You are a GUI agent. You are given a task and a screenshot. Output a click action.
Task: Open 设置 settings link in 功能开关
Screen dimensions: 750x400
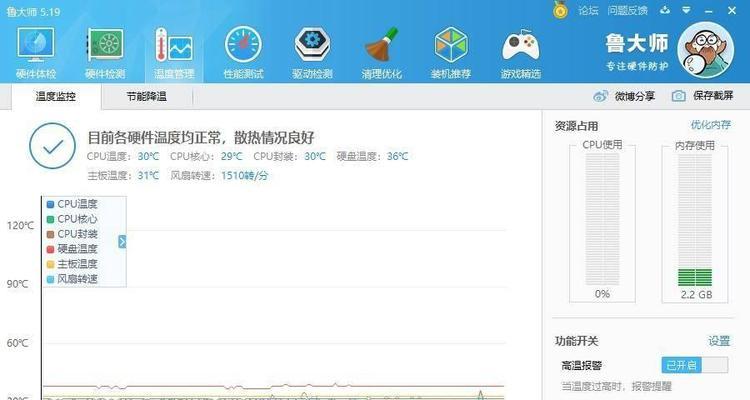pos(719,341)
